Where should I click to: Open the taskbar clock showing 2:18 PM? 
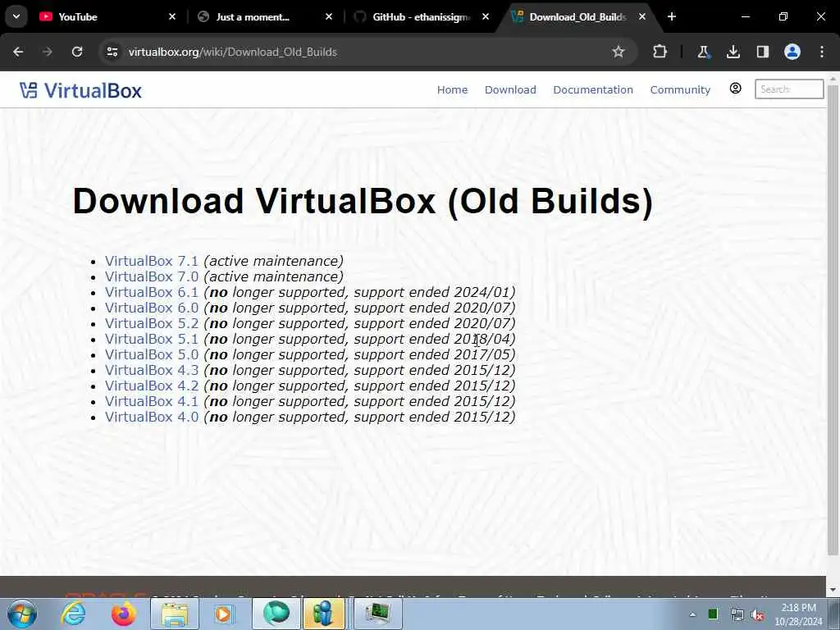(798, 614)
